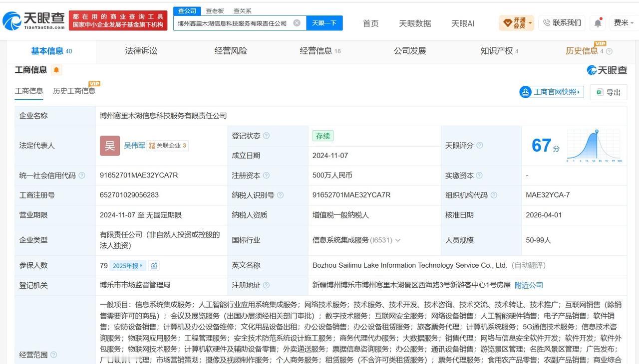This screenshot has height=364, width=639.
Task: Open help icon beside 组织机构代码
Action: coord(493,195)
